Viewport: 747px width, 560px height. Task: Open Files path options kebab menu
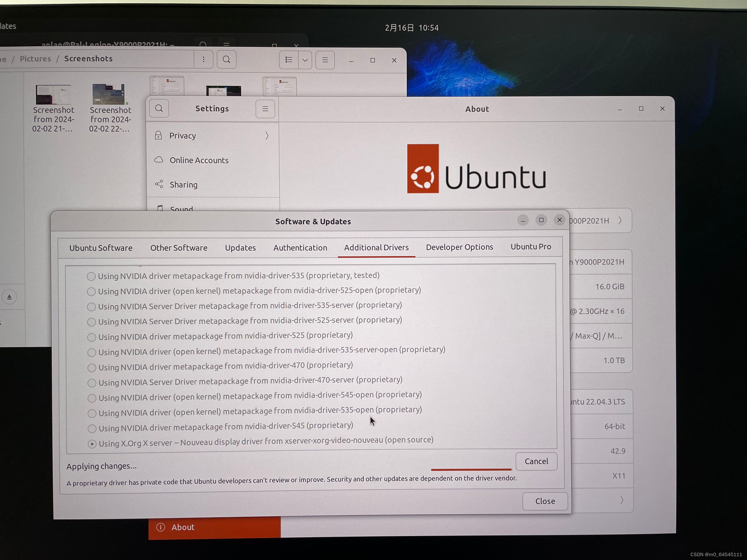tap(203, 59)
